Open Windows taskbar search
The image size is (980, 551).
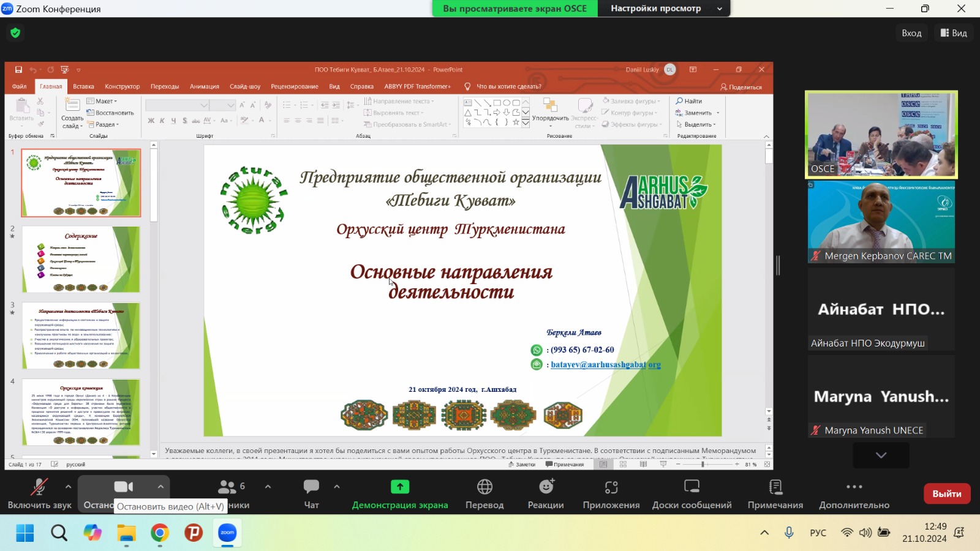tap(59, 533)
